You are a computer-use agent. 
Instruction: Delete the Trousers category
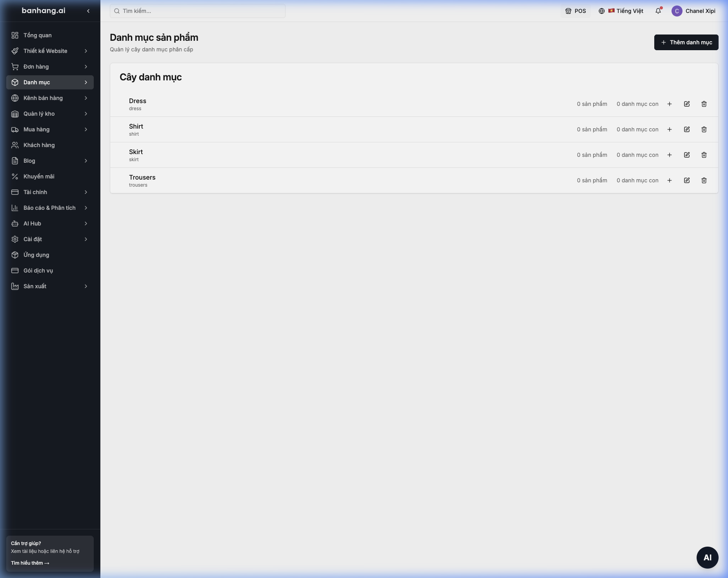(x=704, y=180)
